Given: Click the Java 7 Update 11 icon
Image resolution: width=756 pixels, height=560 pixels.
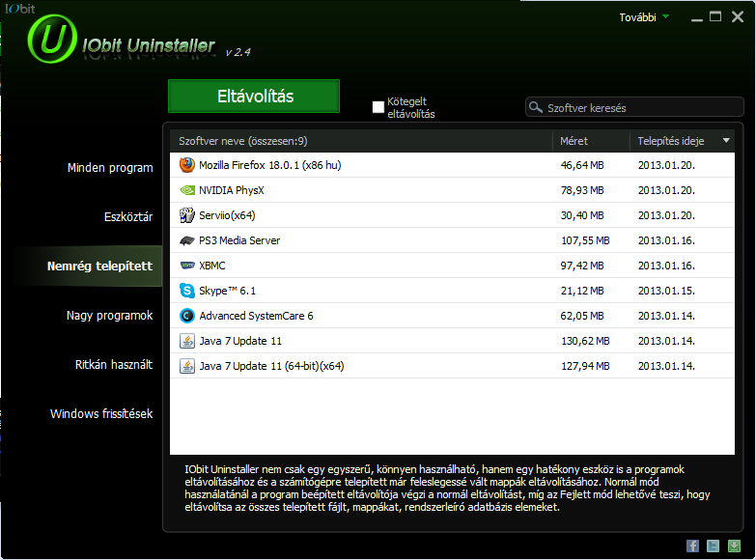Looking at the screenshot, I should click(x=187, y=341).
